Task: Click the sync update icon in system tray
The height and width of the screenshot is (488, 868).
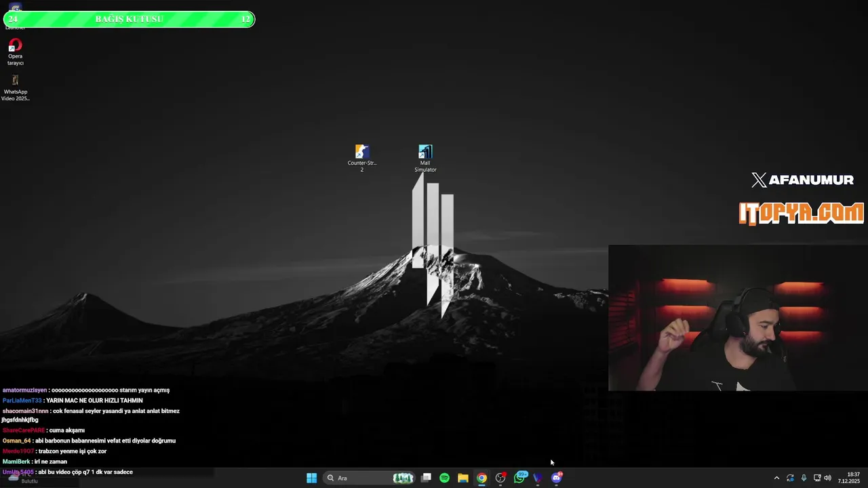Action: 790,478
